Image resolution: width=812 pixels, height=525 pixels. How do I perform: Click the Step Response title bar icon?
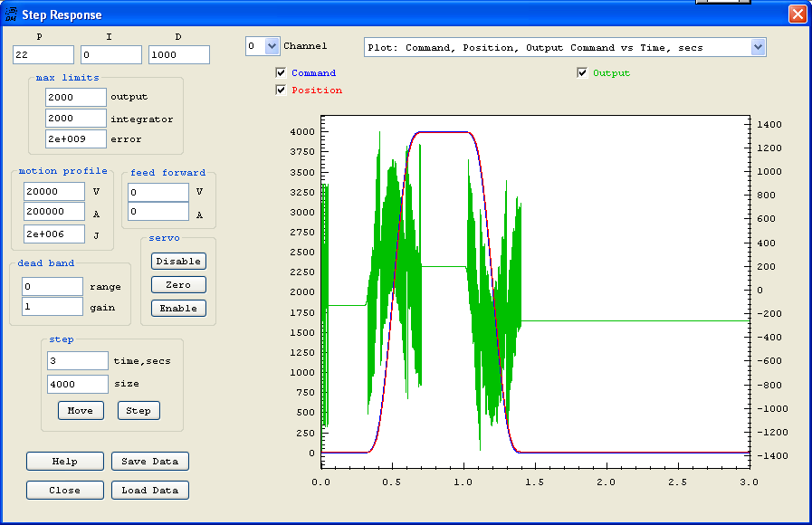11,14
